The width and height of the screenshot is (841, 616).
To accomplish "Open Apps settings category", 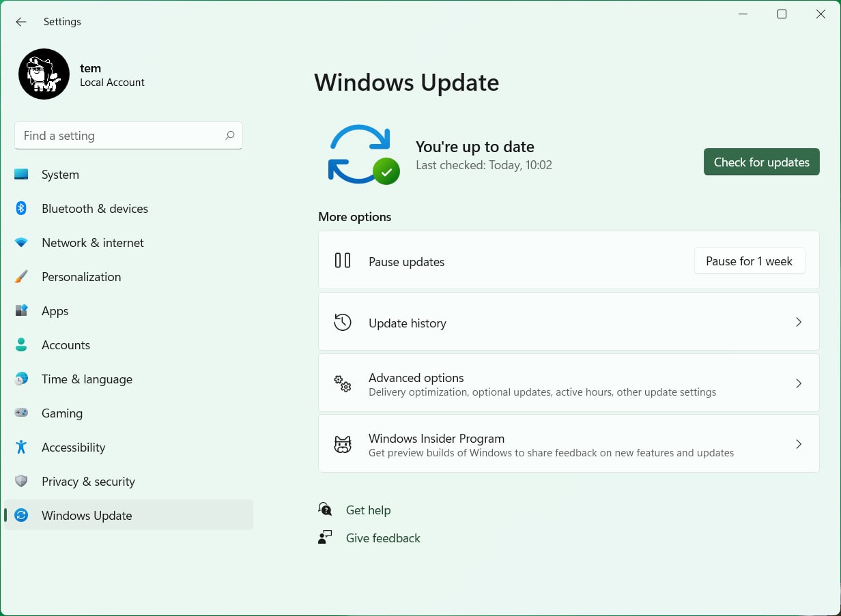I will pos(128,311).
